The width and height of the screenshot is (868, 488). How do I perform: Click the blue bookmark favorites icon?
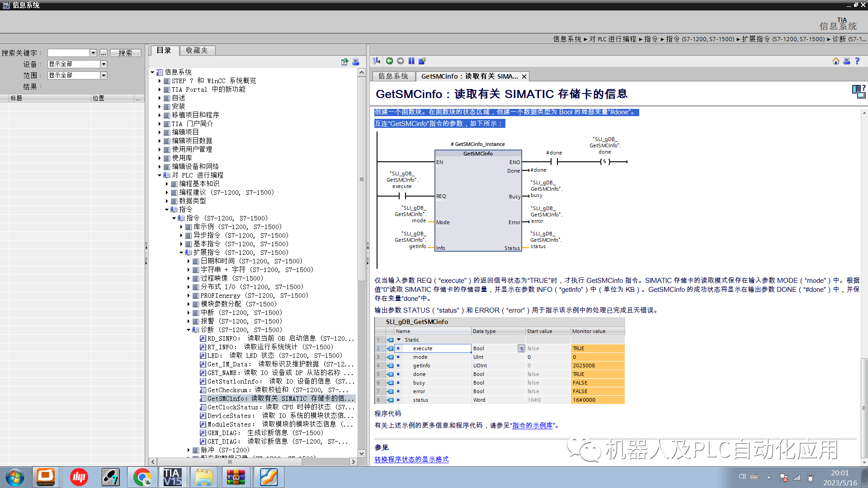411,61
